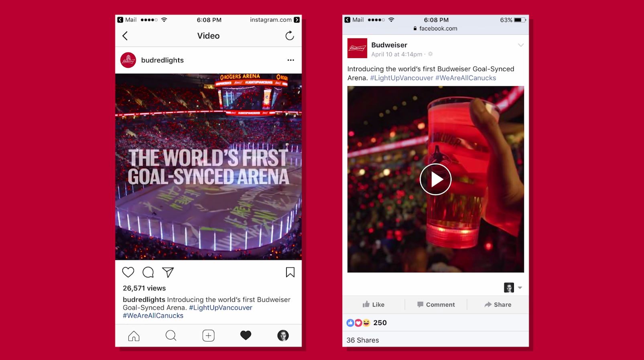This screenshot has height=360, width=644.
Task: Save the post with bookmark icon
Action: [290, 272]
